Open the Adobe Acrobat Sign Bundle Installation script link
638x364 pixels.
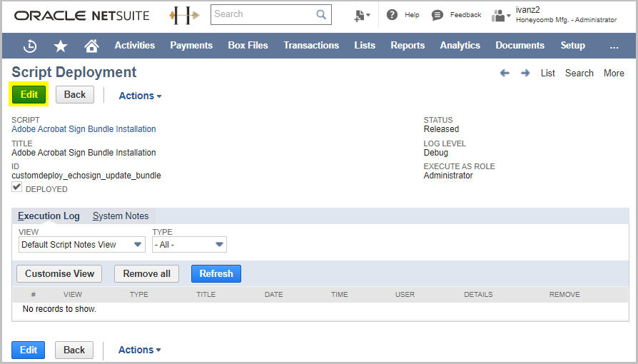(x=83, y=129)
